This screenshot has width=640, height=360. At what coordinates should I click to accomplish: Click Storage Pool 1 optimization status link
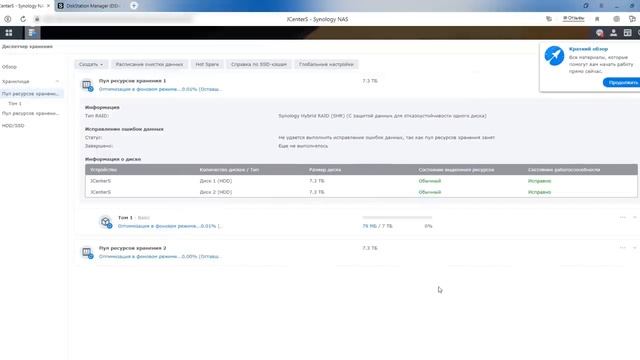[160, 89]
